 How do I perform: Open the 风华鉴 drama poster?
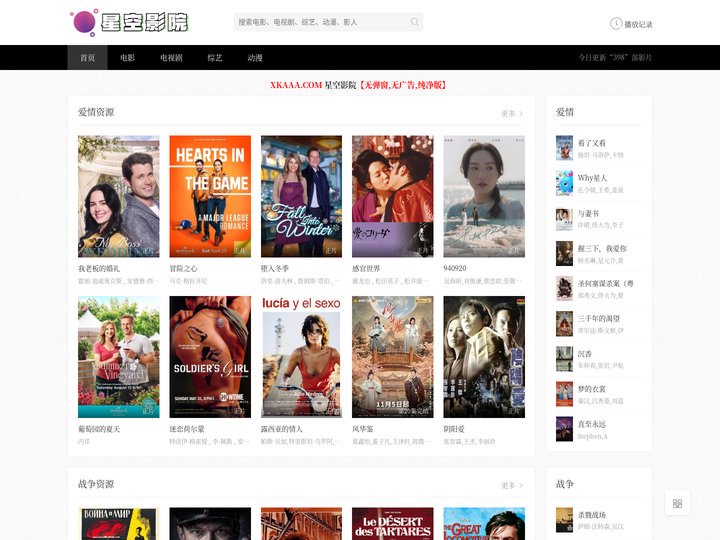pyautogui.click(x=393, y=357)
